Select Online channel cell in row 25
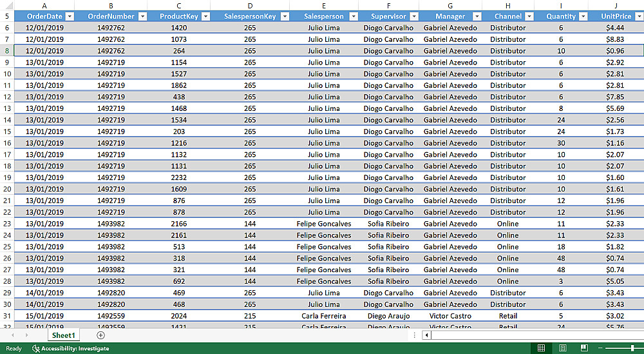The width and height of the screenshot is (644, 354). point(508,247)
